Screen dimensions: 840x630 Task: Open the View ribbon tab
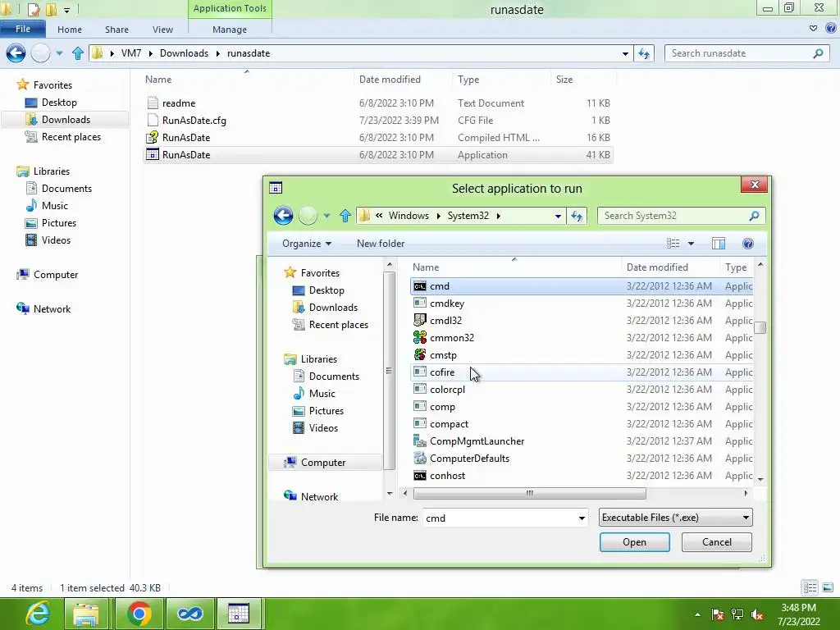(x=162, y=30)
